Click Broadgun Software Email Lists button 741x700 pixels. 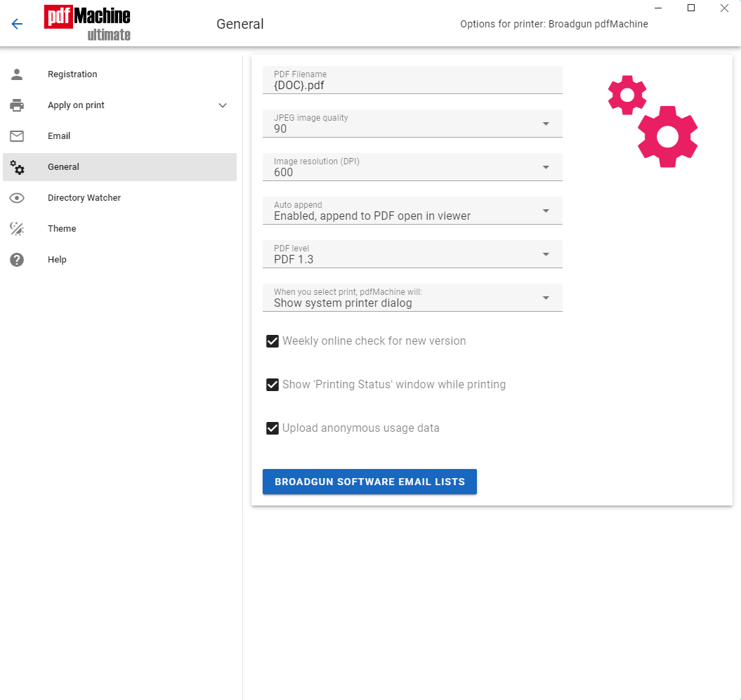(x=369, y=482)
